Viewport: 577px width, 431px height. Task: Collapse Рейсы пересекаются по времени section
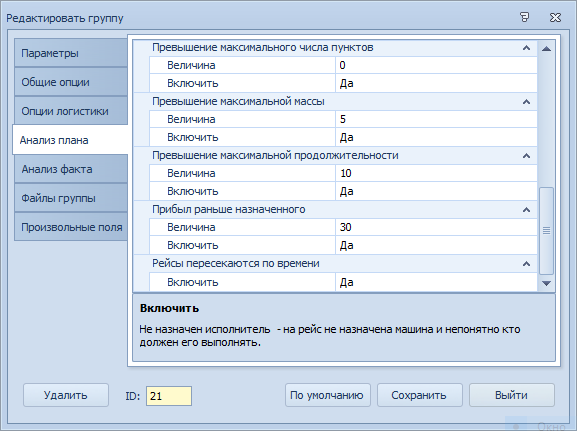click(527, 264)
